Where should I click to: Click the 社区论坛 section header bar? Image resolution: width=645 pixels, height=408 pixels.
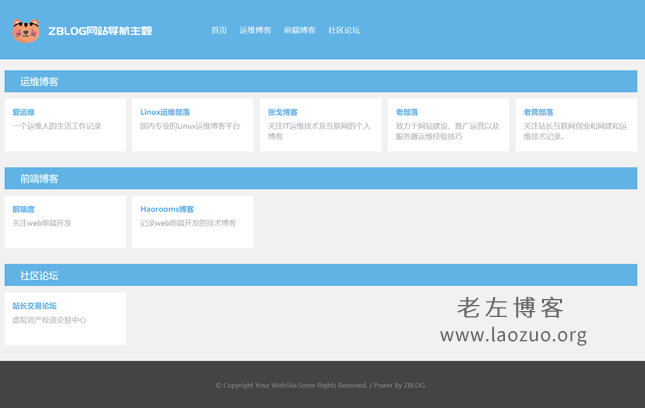click(x=320, y=275)
